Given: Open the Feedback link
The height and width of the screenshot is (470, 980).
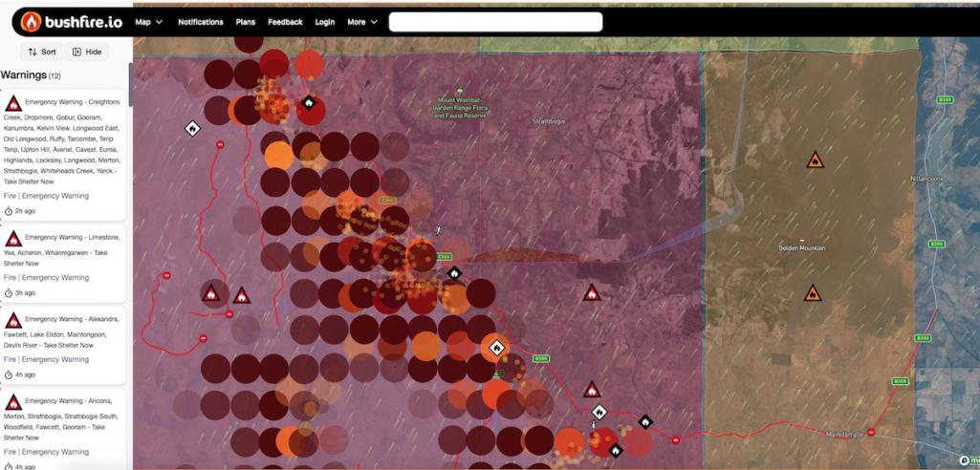Looking at the screenshot, I should [285, 22].
